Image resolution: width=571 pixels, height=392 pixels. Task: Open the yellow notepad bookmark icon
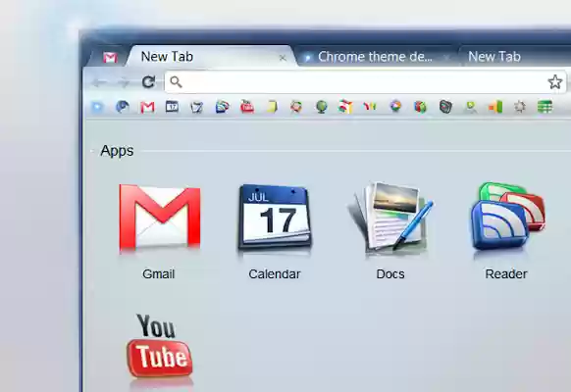tap(272, 107)
